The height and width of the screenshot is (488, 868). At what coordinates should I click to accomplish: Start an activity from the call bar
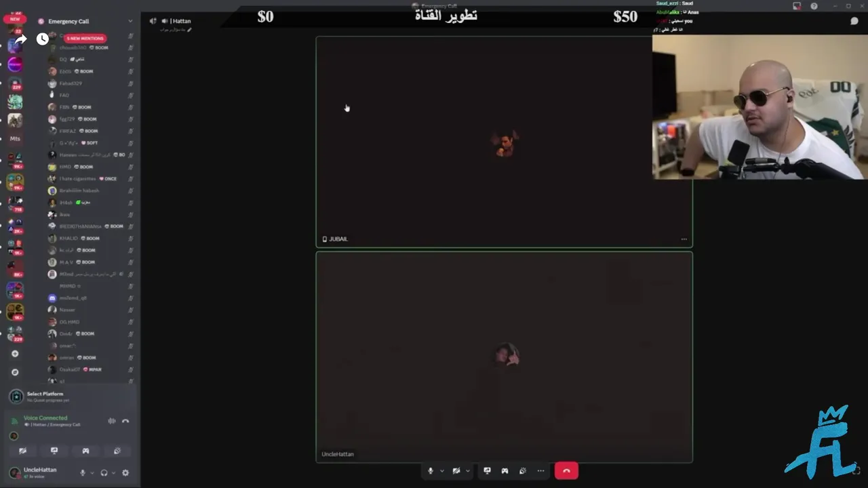click(x=505, y=470)
